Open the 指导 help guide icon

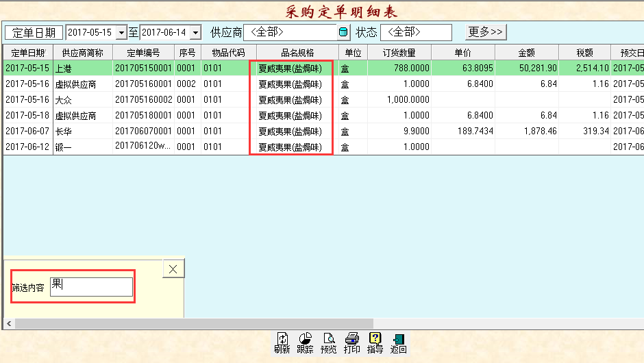375,343
